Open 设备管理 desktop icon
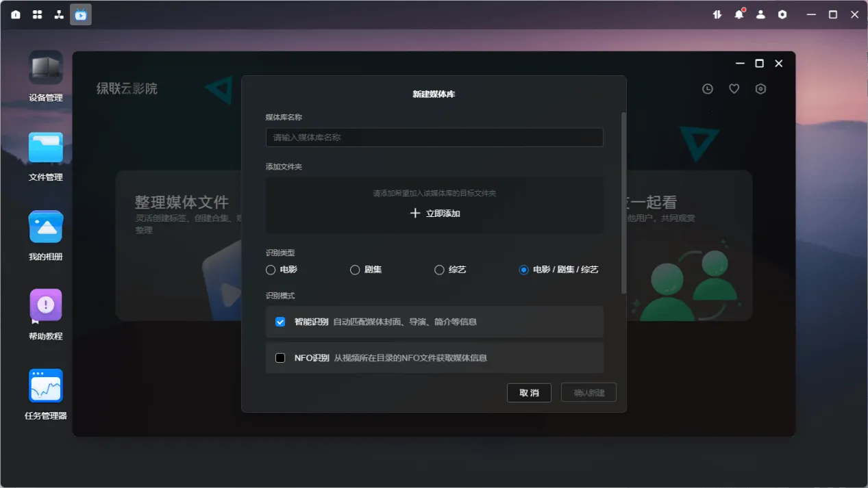Screen dimensions: 868x488 point(46,68)
